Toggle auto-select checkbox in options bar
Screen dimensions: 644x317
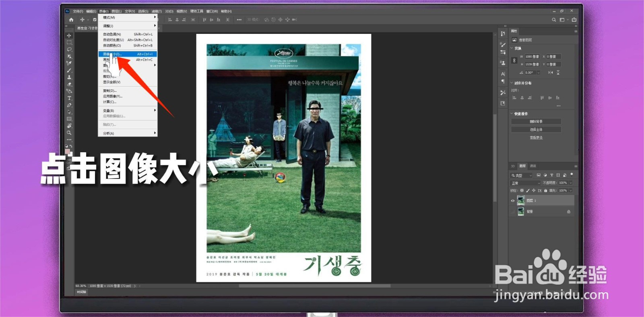point(95,19)
